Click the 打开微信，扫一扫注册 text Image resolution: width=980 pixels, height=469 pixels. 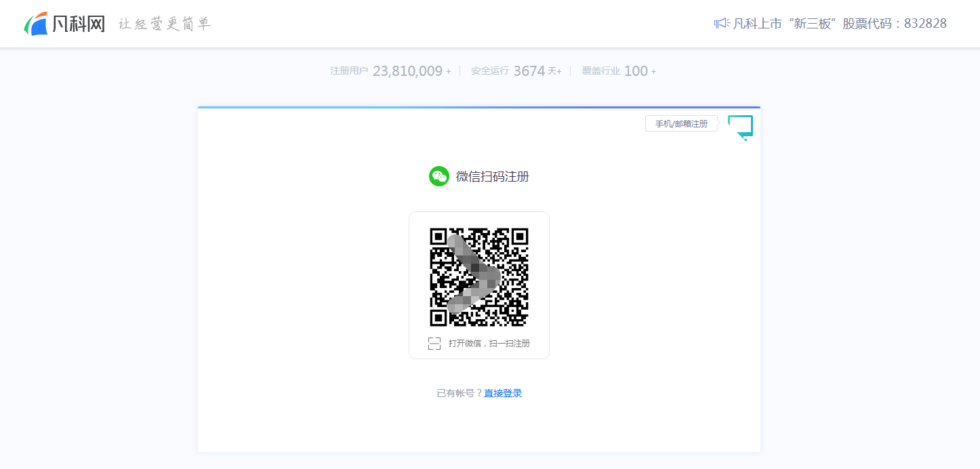pyautogui.click(x=489, y=344)
